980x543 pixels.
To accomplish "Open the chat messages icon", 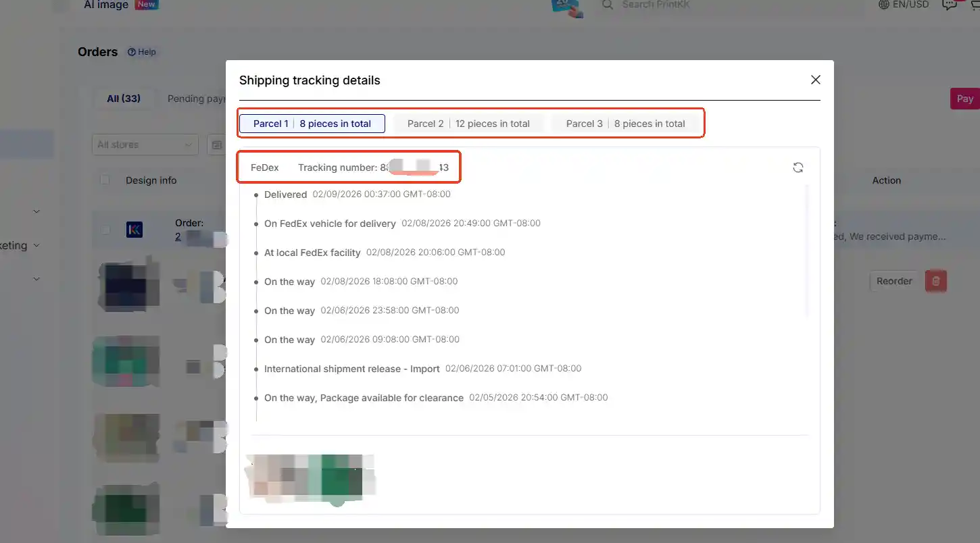I will click(x=950, y=5).
